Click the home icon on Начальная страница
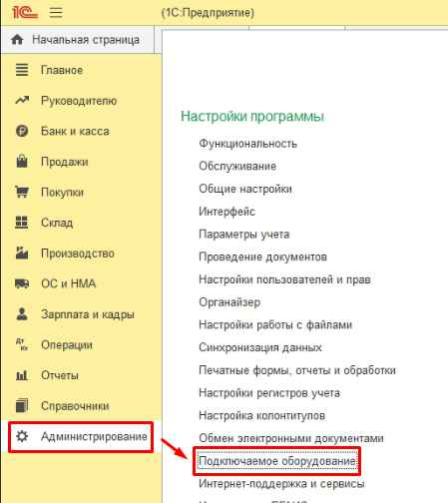 (x=17, y=40)
